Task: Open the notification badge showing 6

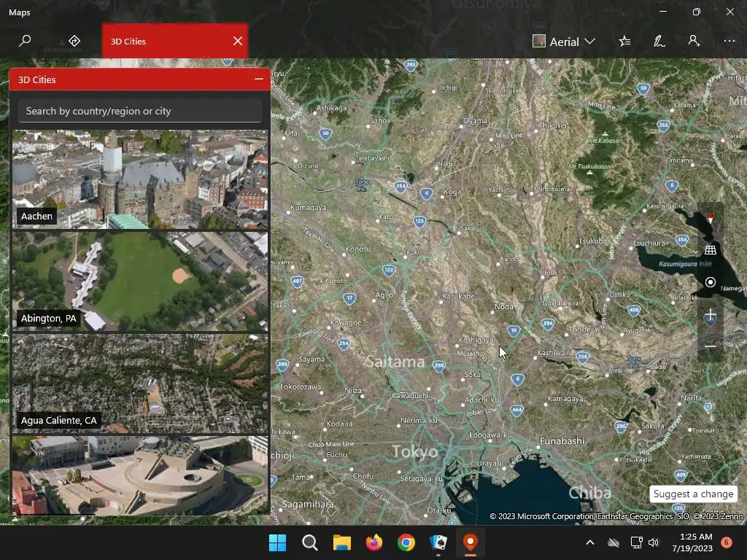Action: [x=727, y=542]
